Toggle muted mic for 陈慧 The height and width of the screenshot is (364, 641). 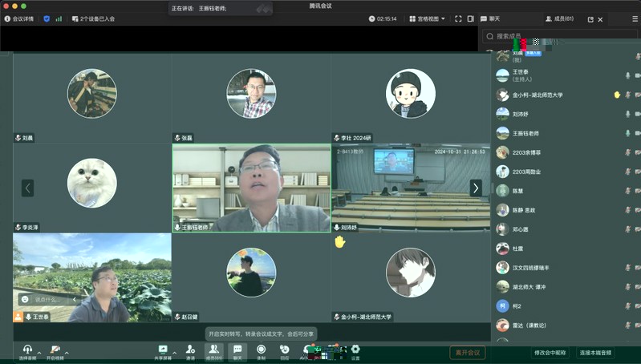(x=627, y=191)
